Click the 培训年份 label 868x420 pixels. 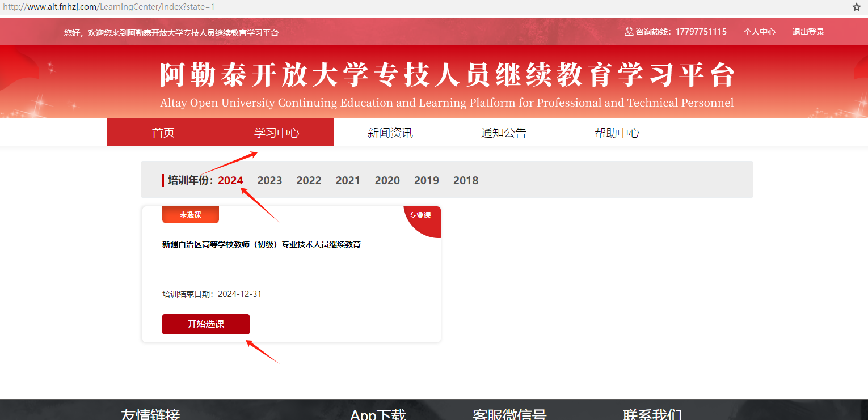[x=191, y=180]
